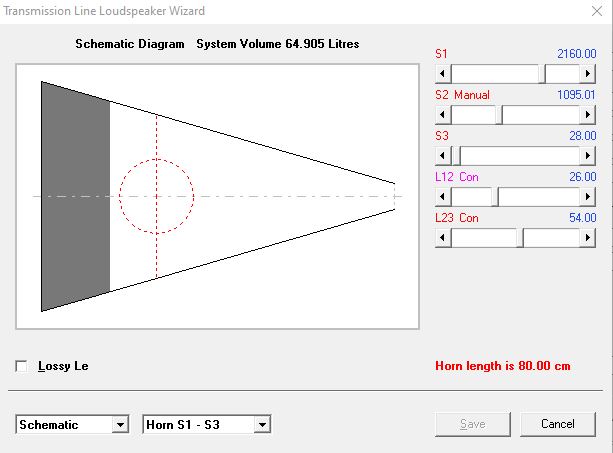The width and height of the screenshot is (613, 453).
Task: Click the S3 slider right arrow
Action: click(588, 156)
